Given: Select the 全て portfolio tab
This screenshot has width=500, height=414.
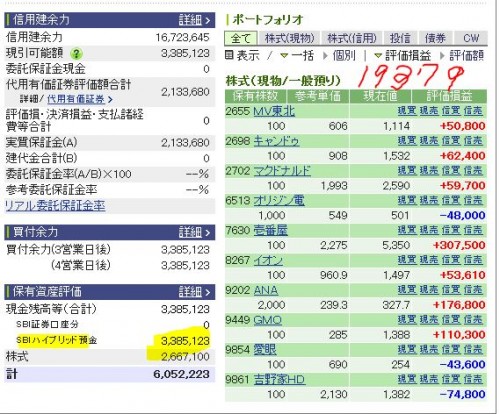Looking at the screenshot, I should 241,38.
